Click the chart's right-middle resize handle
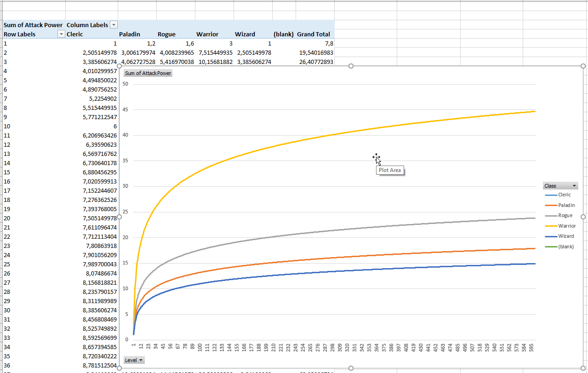588x373 pixels. 583,217
